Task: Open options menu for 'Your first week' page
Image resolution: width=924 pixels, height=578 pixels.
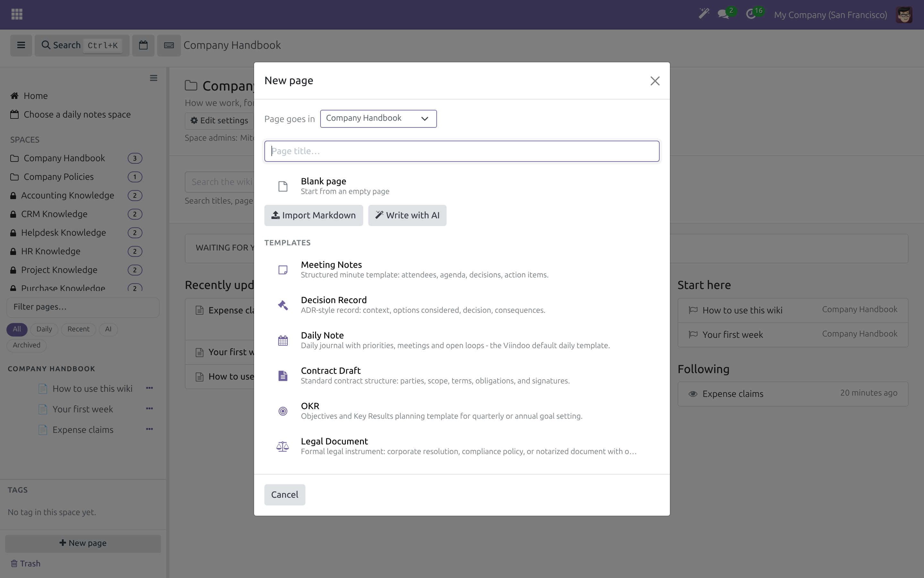Action: (x=149, y=409)
